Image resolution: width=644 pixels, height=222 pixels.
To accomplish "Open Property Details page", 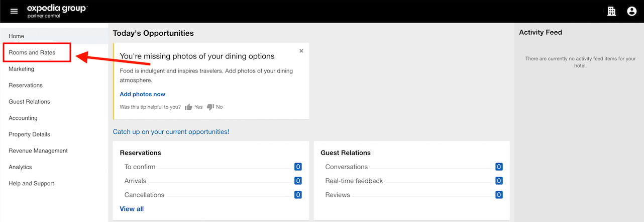I will (x=29, y=134).
